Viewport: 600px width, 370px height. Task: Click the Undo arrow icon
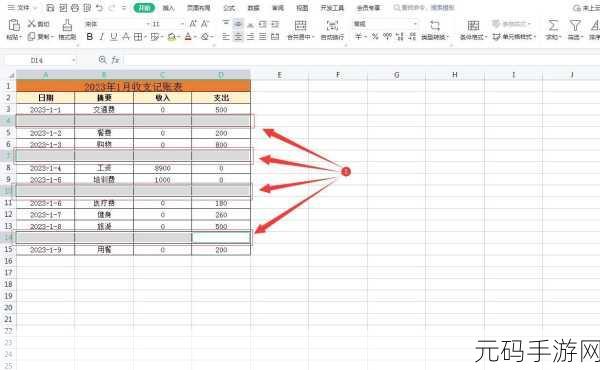click(99, 7)
